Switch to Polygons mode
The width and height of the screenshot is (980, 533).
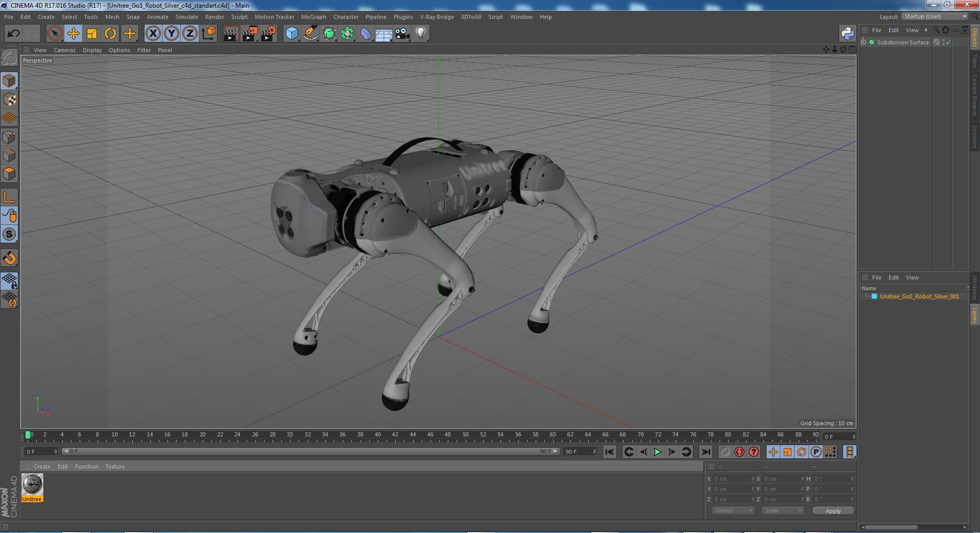point(9,174)
